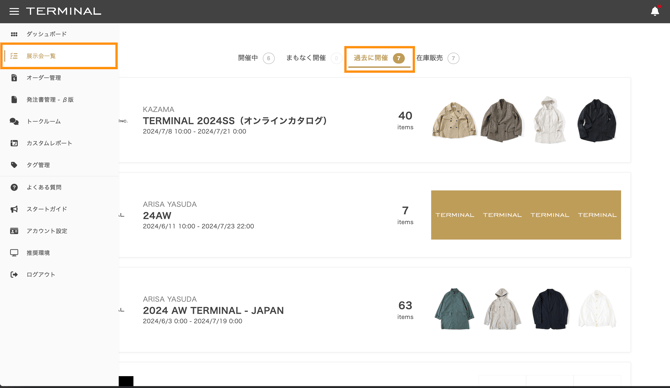The image size is (670, 388).
Task: Switch to the 在庫販売 tab
Action: tap(438, 58)
